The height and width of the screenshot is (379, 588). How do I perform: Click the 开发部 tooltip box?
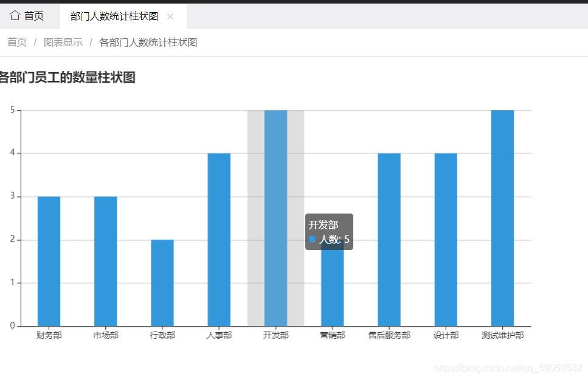(329, 232)
